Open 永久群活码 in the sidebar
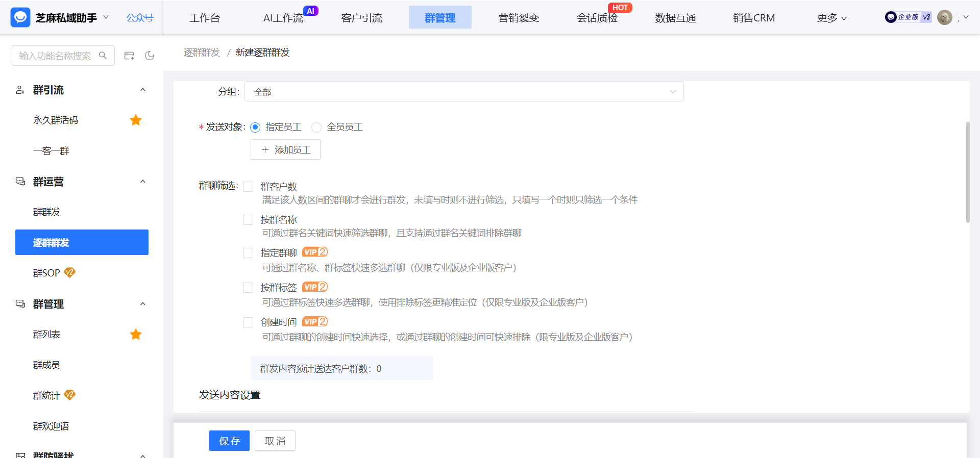 (56, 120)
